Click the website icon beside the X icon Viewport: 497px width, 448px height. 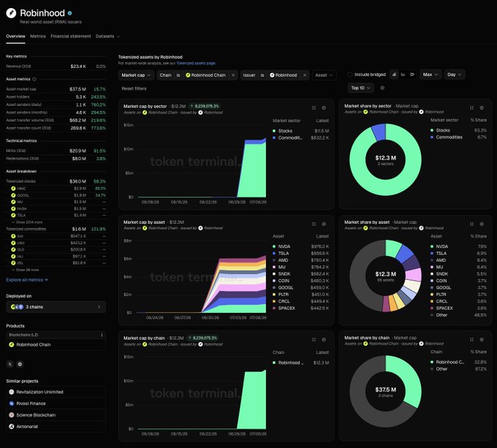tap(20, 364)
